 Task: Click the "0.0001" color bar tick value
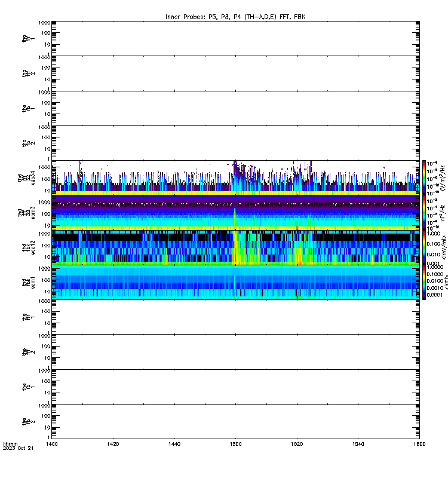pyautogui.click(x=435, y=295)
